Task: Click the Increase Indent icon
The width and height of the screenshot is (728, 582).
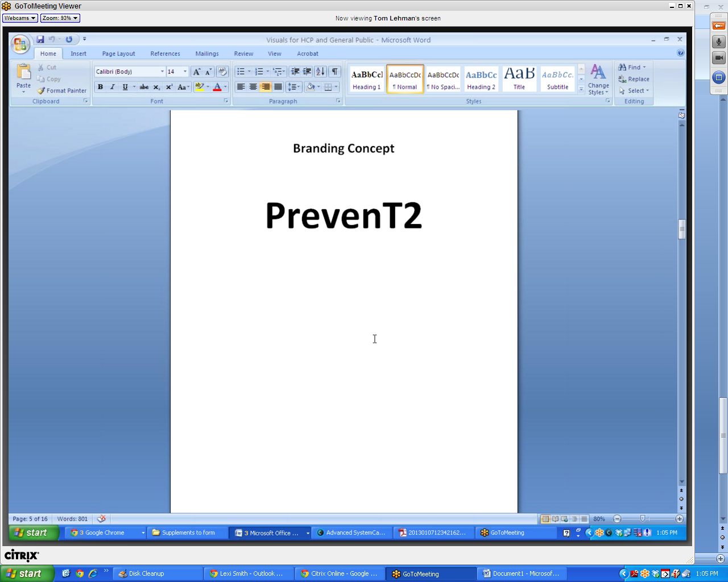Action: coord(307,72)
